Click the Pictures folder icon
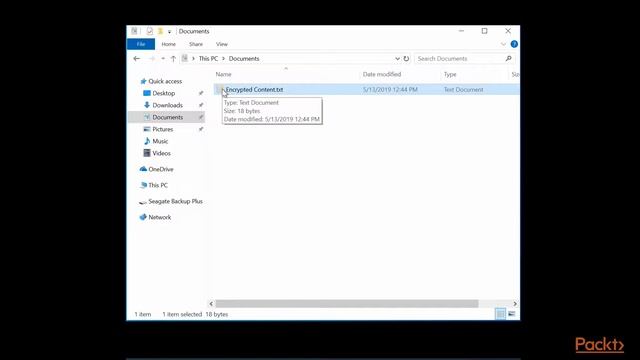640x360 pixels. click(x=147, y=129)
